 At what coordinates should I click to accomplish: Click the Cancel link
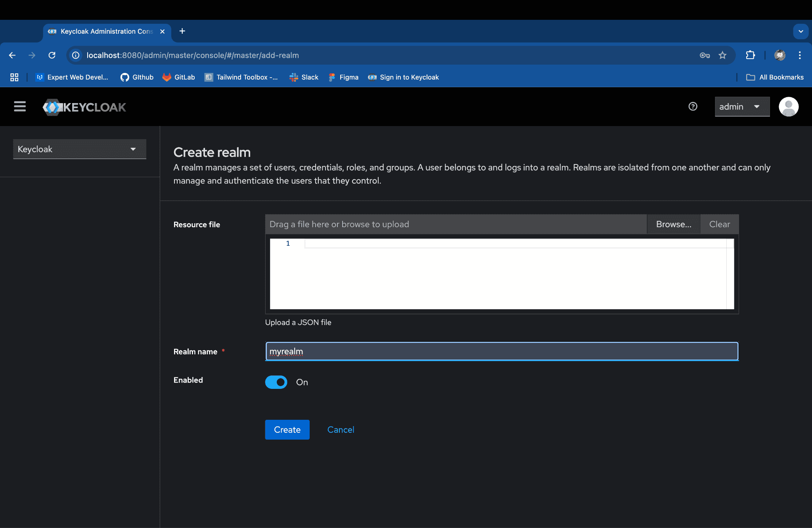click(x=341, y=430)
